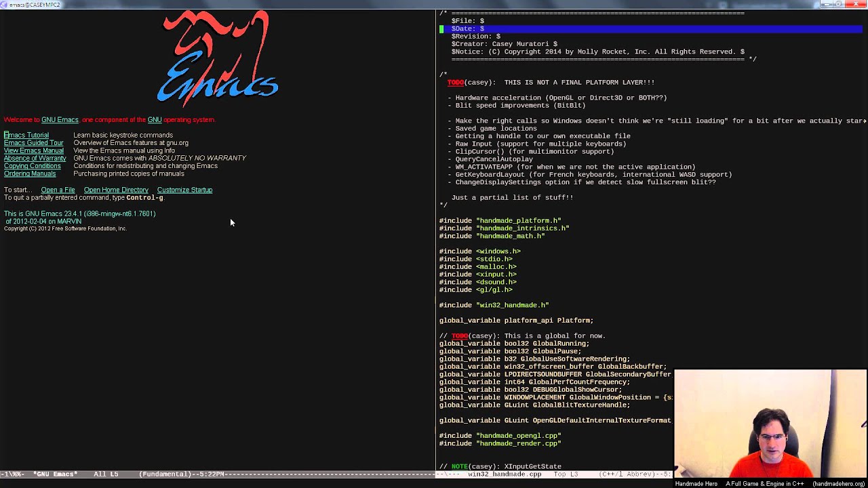Click the highlighted $Date: $ line

(651, 28)
